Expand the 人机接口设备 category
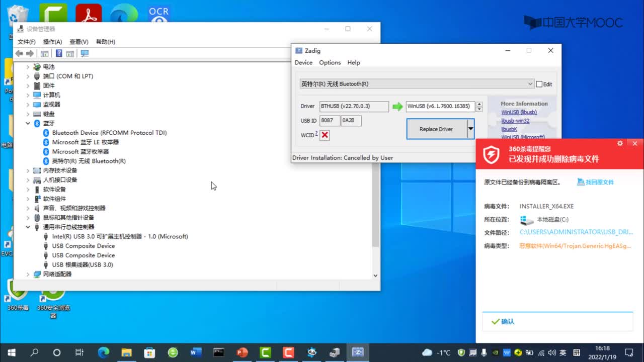Viewport: 644px width, 362px height. (28, 180)
